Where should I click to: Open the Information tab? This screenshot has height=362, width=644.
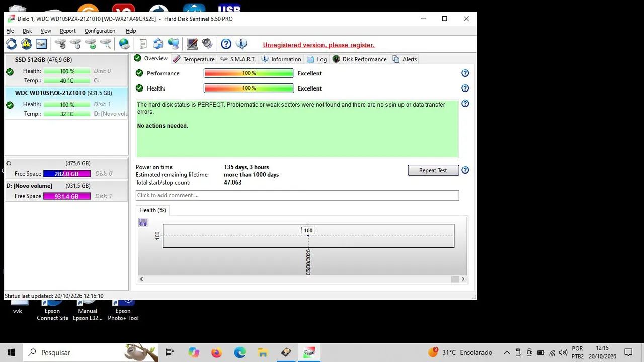tap(281, 59)
